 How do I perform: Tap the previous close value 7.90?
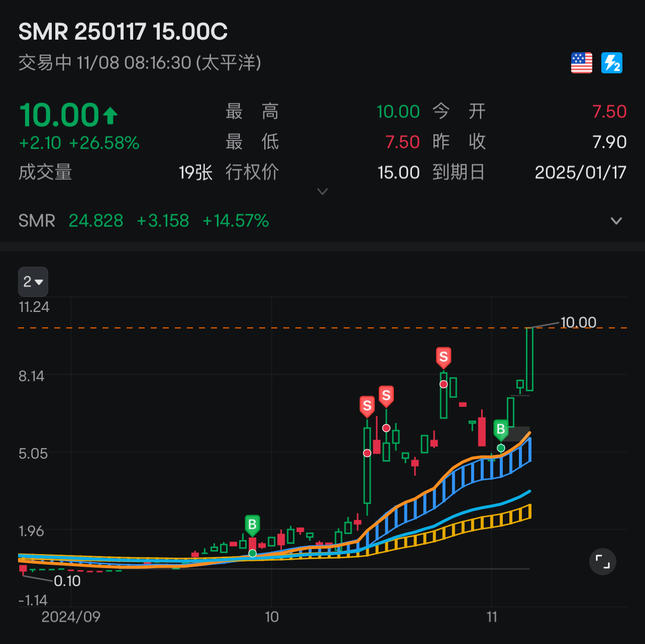pyautogui.click(x=609, y=142)
